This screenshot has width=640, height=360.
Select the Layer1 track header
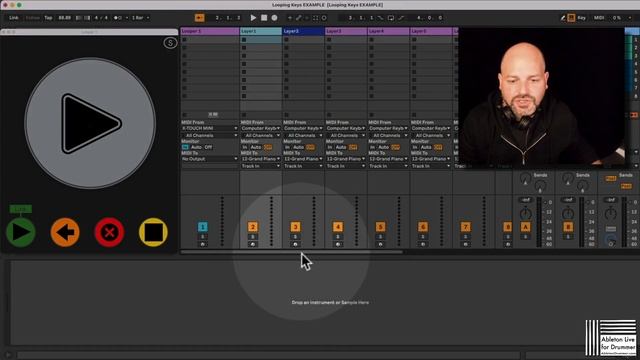tap(260, 31)
